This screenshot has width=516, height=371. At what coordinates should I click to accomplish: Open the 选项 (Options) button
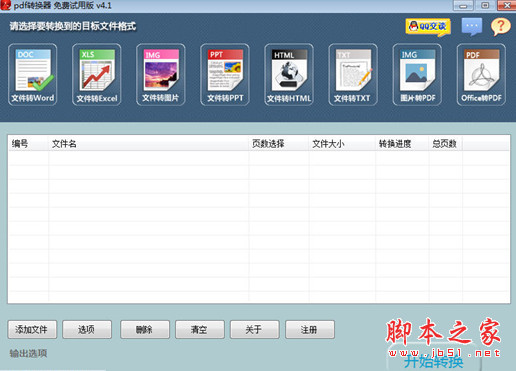tap(87, 330)
